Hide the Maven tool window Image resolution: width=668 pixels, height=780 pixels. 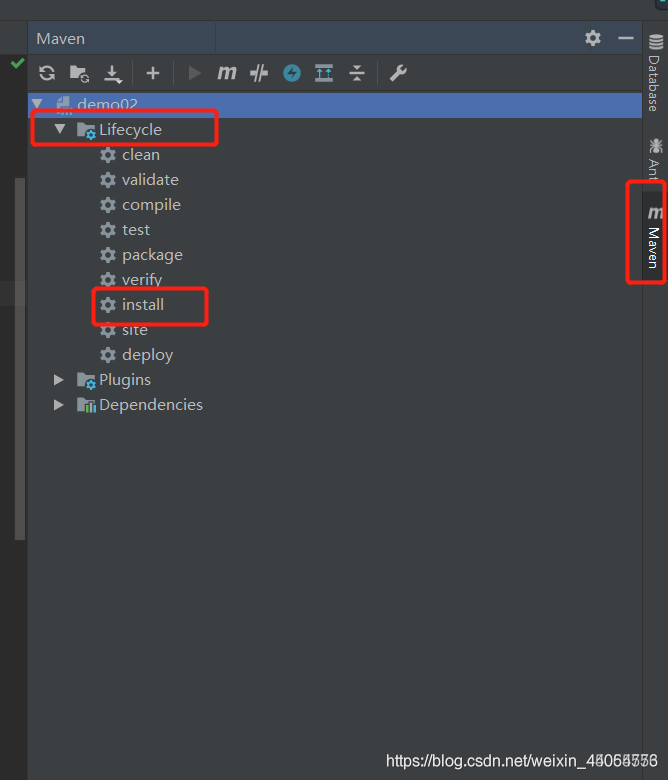626,38
